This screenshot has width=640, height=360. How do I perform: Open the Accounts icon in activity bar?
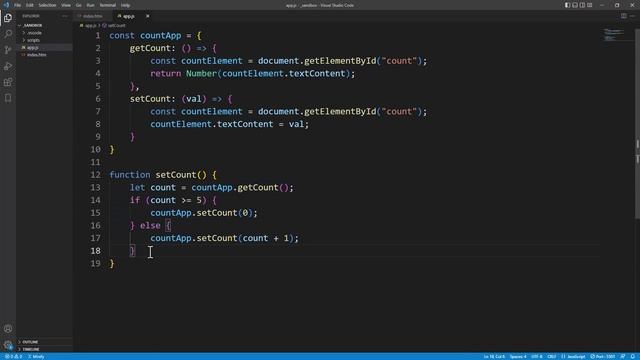pyautogui.click(x=8, y=329)
